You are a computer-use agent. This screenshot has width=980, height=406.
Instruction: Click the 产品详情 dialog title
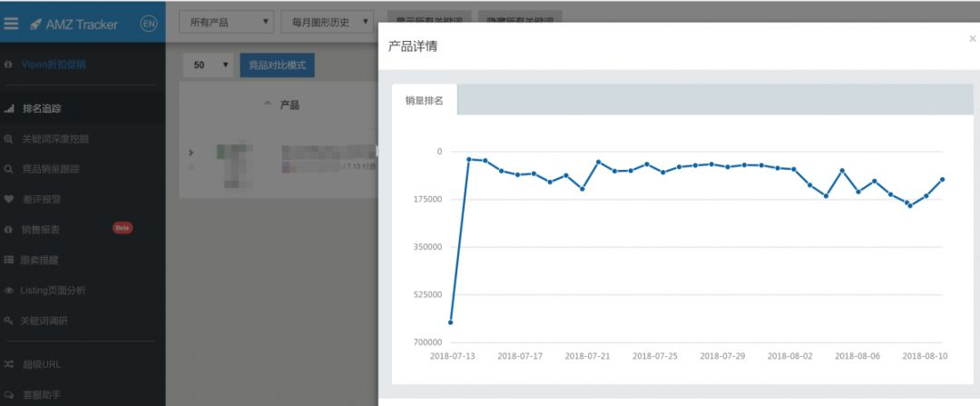point(413,46)
